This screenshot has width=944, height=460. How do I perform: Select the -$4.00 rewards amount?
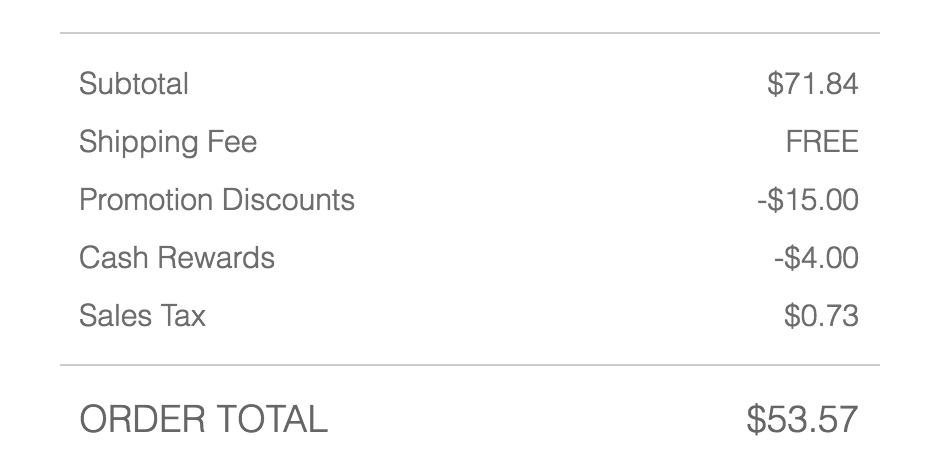point(815,258)
